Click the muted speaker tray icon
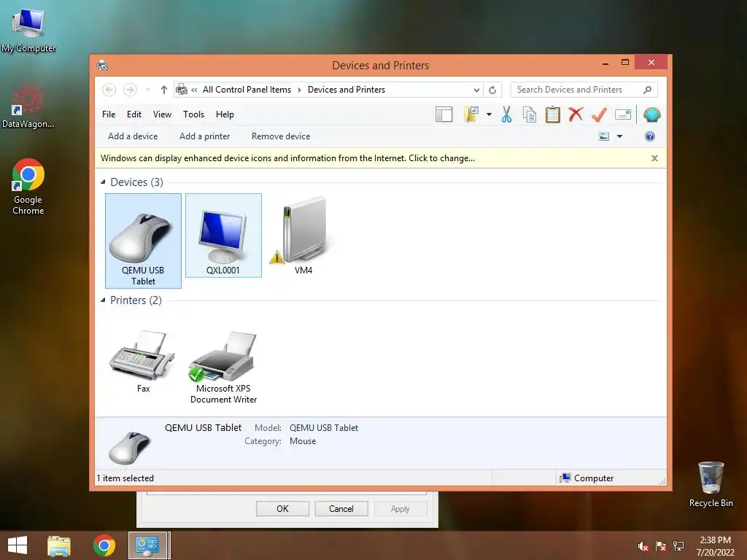The width and height of the screenshot is (747, 560). point(643,546)
